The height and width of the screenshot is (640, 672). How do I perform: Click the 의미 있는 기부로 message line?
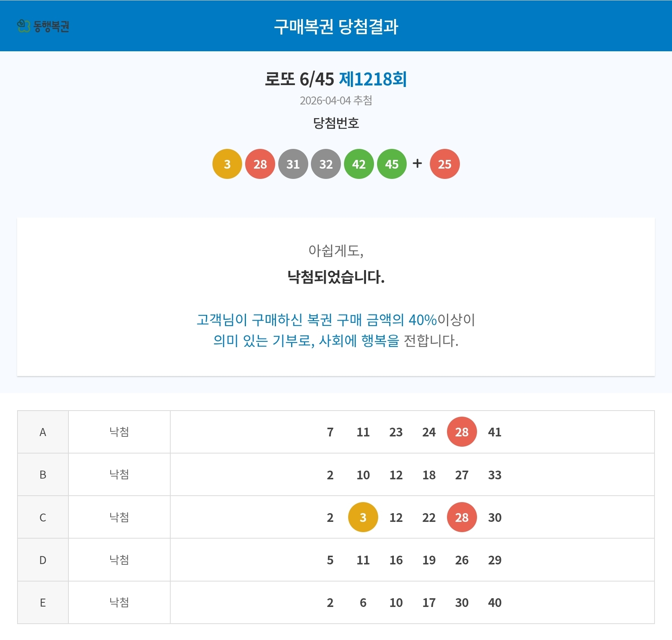(336, 341)
